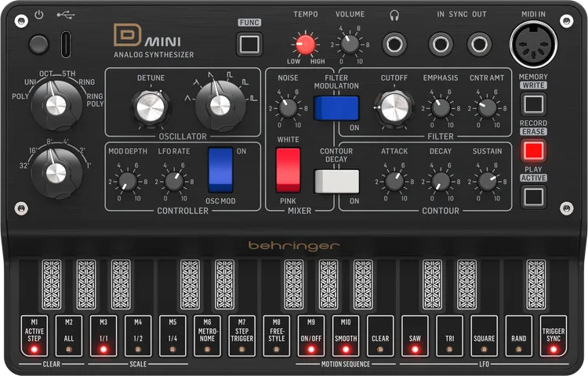
Task: Toggle the FILTER MODULATION blue switch
Action: click(x=336, y=108)
